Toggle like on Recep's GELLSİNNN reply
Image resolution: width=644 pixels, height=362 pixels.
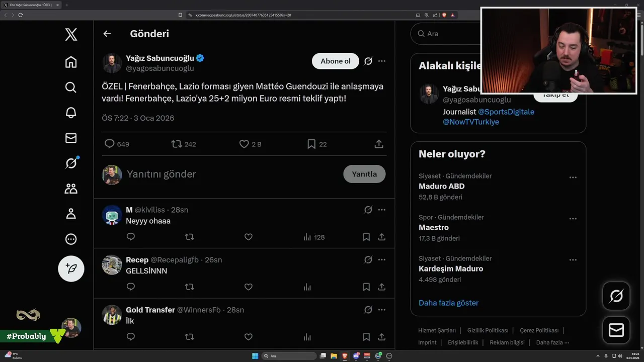[x=248, y=287]
